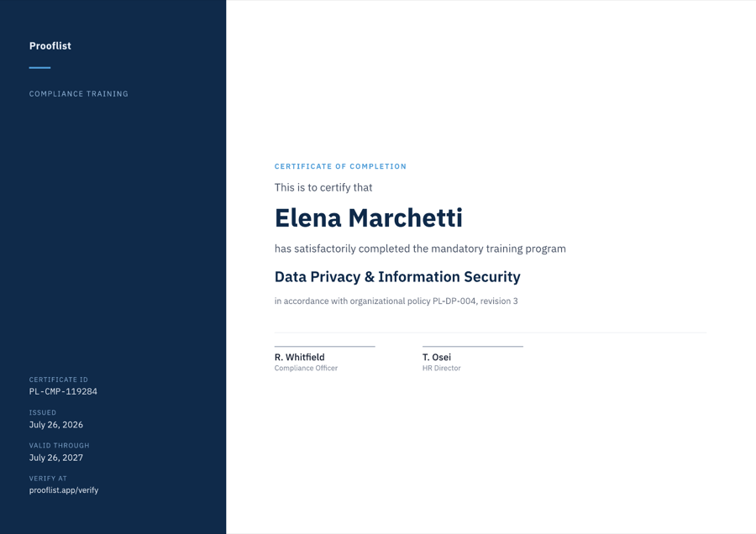Click the VERIFY AT label

[x=48, y=479]
